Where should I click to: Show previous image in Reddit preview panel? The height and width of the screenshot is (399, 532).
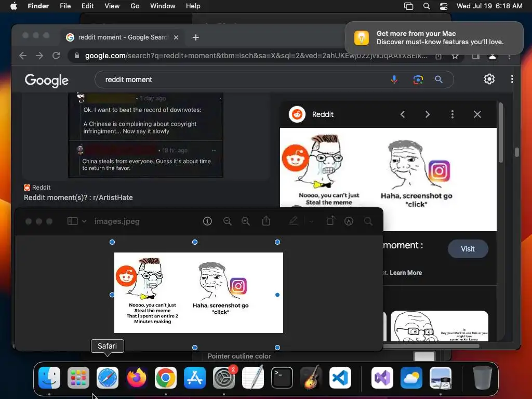pyautogui.click(x=403, y=114)
